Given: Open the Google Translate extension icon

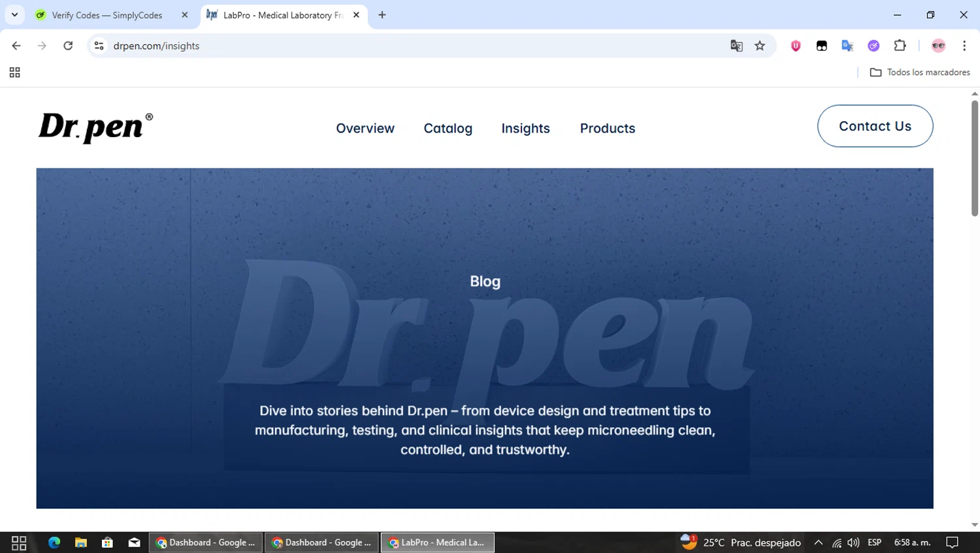Looking at the screenshot, I should 847,46.
